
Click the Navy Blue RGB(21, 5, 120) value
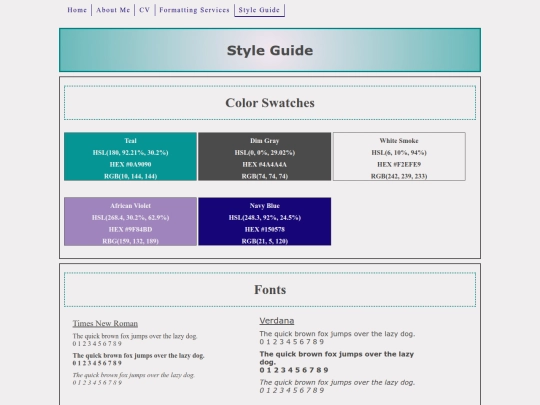click(x=264, y=241)
